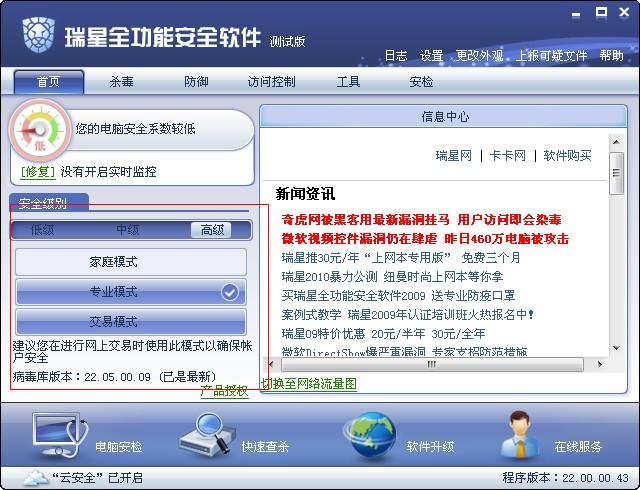640x490 pixels.
Task: Close the Rising security window
Action: click(624, 12)
